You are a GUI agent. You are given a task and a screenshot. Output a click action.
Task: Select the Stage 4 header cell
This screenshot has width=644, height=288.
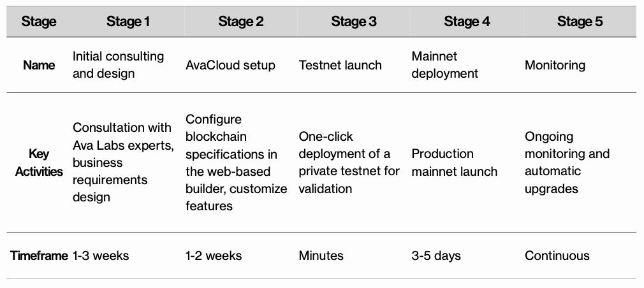467,22
